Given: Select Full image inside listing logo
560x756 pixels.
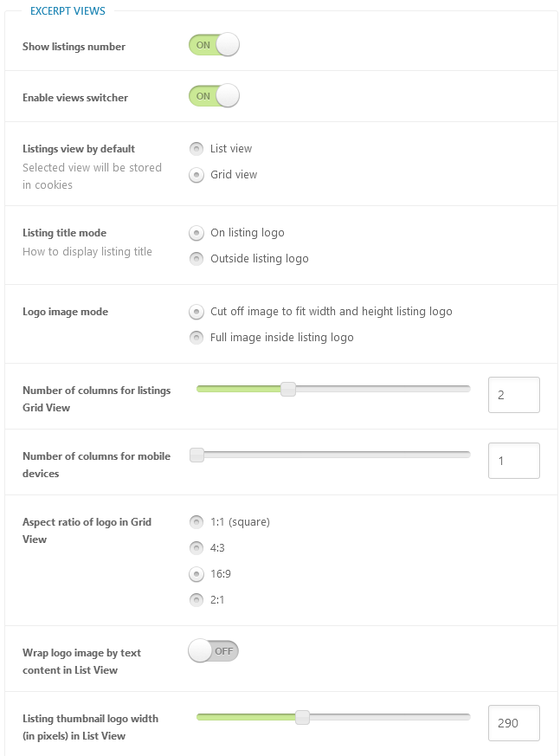Looking at the screenshot, I should coord(196,338).
